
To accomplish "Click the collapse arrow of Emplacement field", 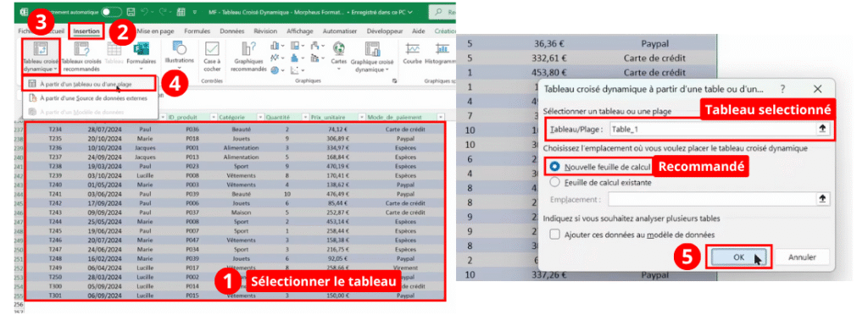I will click(822, 199).
